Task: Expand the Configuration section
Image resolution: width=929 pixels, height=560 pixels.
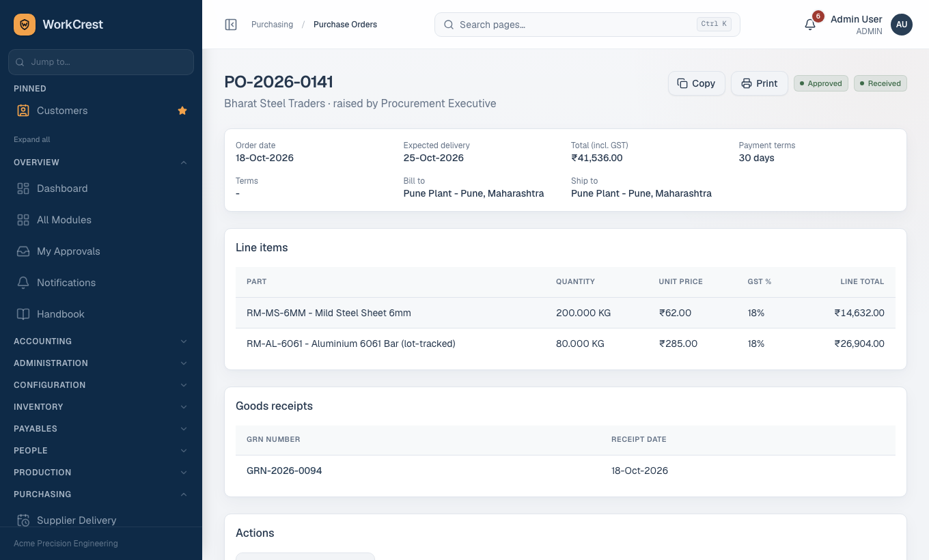Action: 101,385
